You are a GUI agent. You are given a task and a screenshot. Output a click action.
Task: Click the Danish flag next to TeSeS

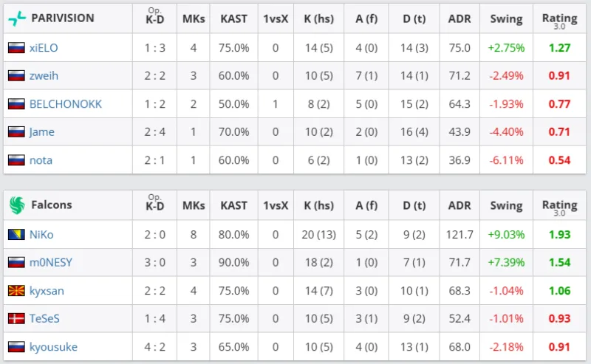pos(16,319)
